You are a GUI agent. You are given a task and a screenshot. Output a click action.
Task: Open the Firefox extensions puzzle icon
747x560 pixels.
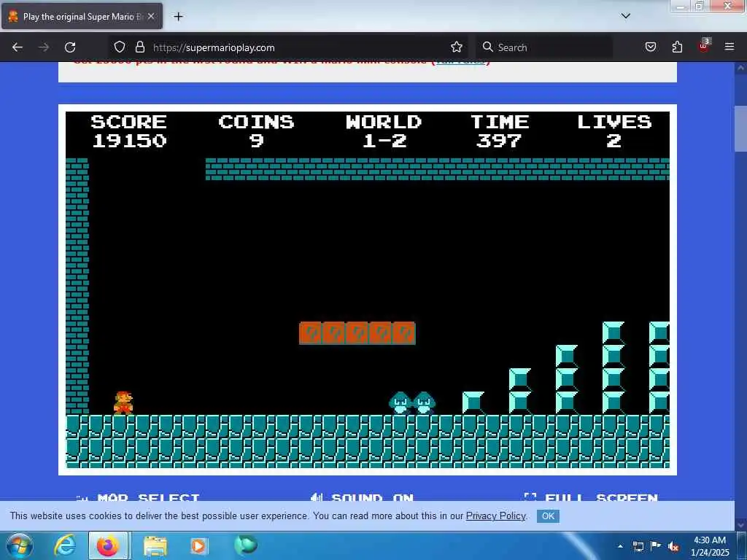click(x=677, y=47)
